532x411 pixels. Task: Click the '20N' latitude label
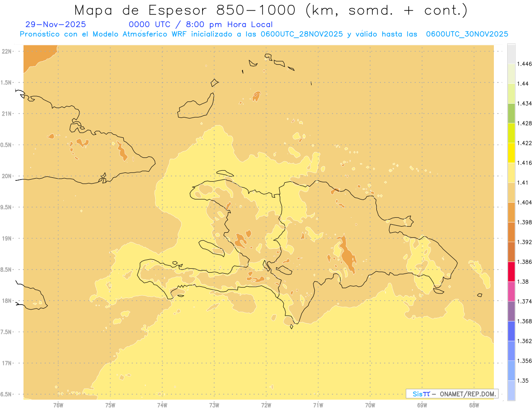(x=7, y=176)
